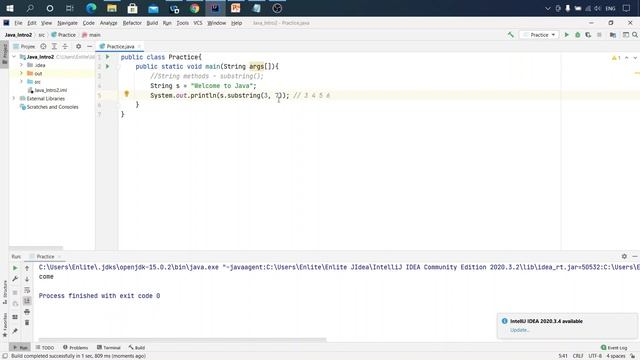Expand the out folder
Image resolution: width=640 pixels, height=360 pixels.
[21, 73]
